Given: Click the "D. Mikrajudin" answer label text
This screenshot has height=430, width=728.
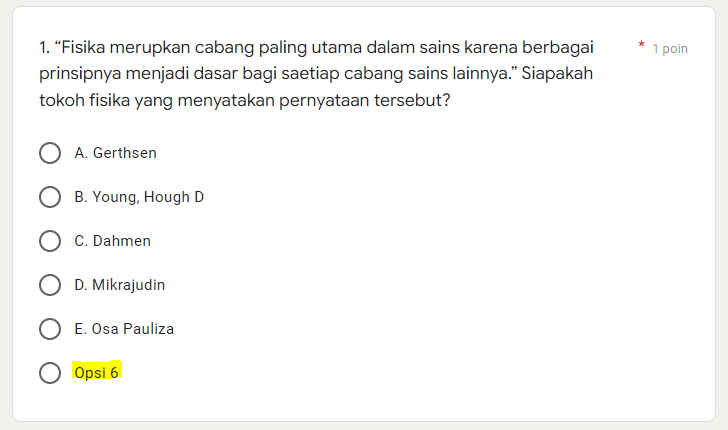Looking at the screenshot, I should click(x=119, y=285).
